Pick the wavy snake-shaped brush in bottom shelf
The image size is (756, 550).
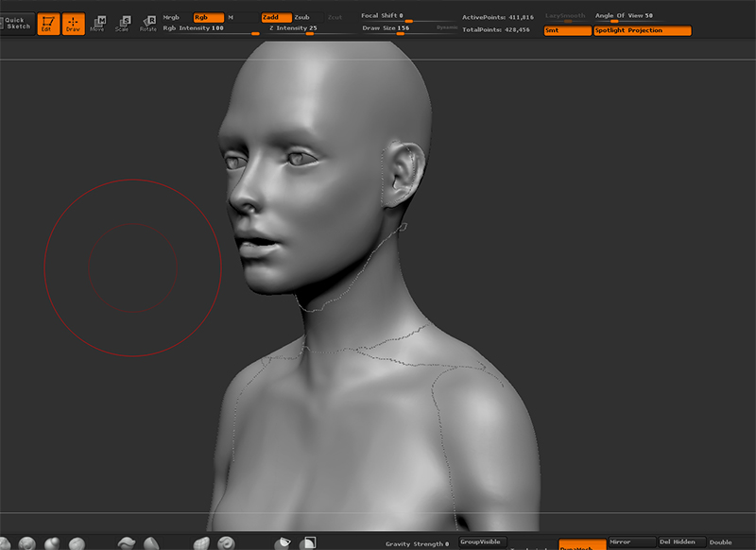pos(126,543)
